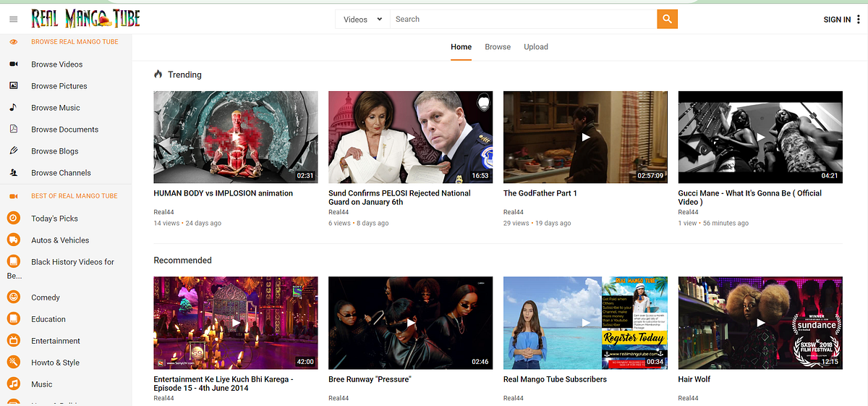Click the orange search magnifier button

pos(667,20)
